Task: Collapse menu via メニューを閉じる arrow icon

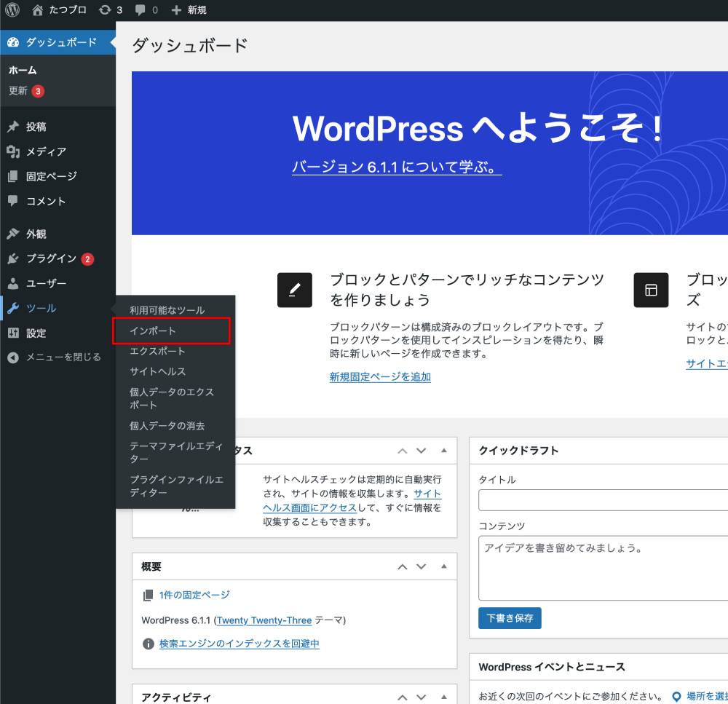Action: tap(13, 357)
